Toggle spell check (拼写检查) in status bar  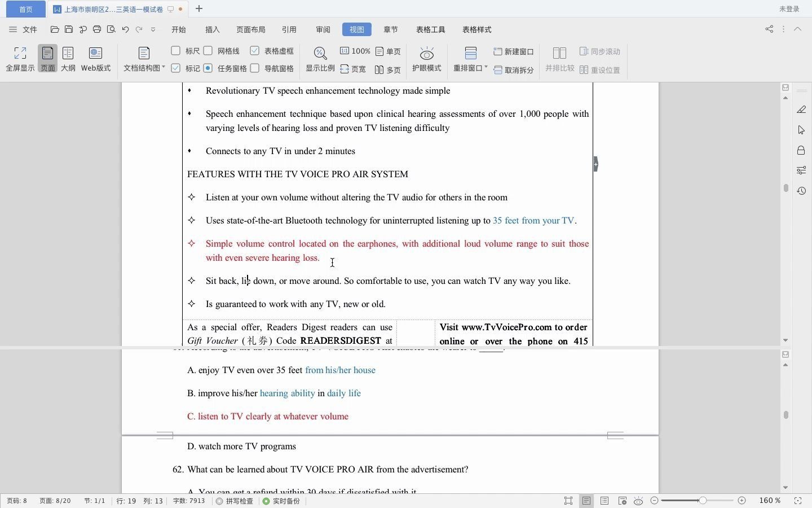point(235,501)
